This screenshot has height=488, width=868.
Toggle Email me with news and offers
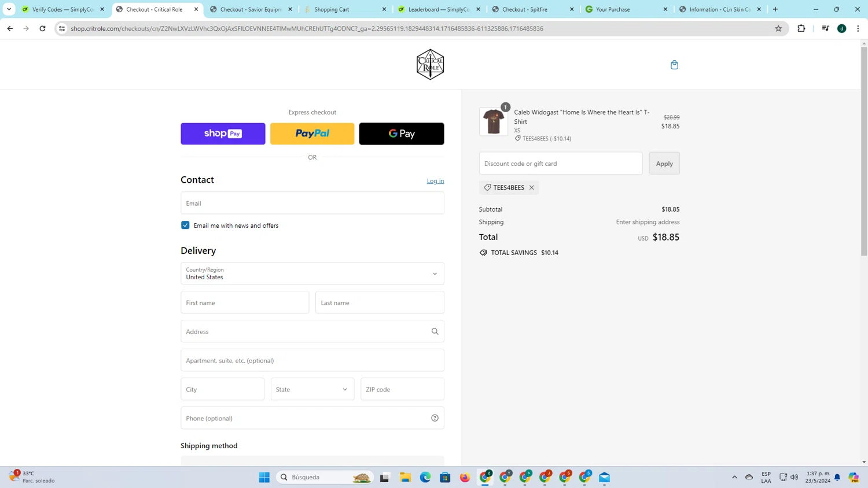coord(185,225)
